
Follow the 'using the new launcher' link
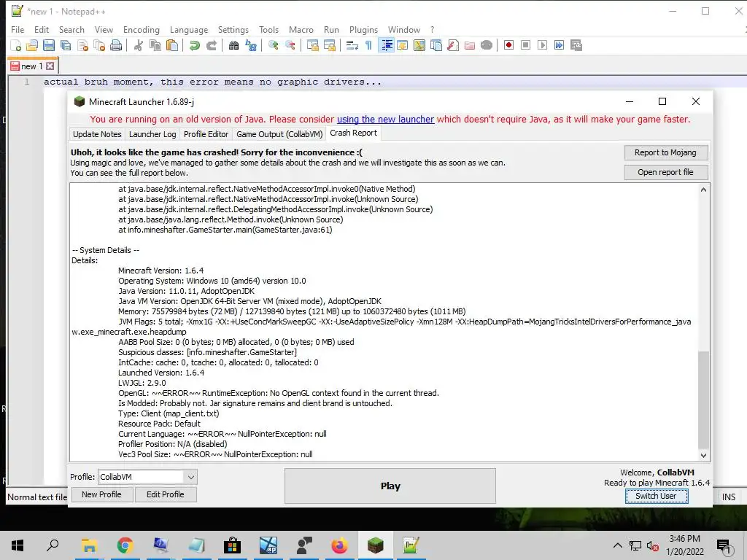385,119
